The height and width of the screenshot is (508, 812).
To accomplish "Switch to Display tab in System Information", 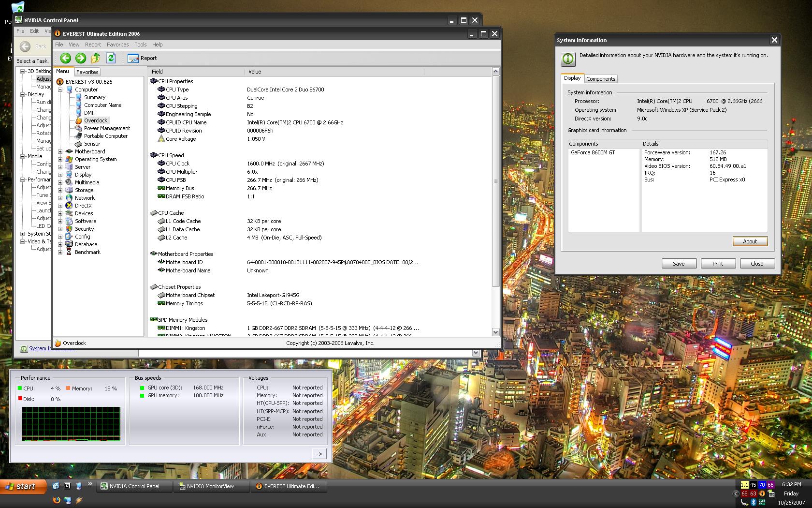I will tap(572, 78).
